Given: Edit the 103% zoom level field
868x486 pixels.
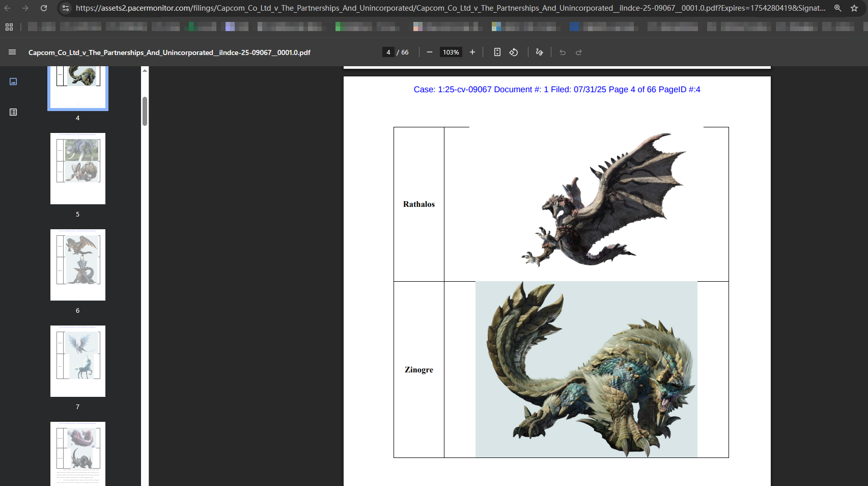Looking at the screenshot, I should (x=451, y=52).
